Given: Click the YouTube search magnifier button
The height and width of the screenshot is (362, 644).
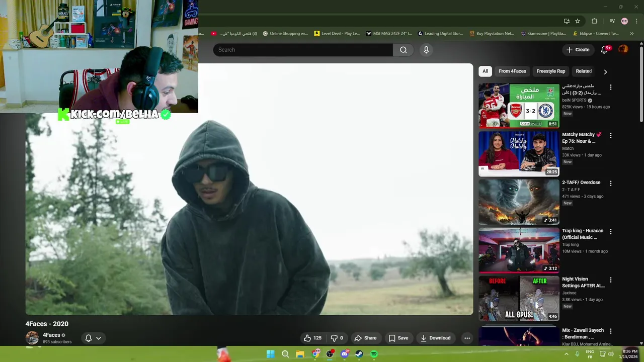Looking at the screenshot, I should (x=404, y=50).
